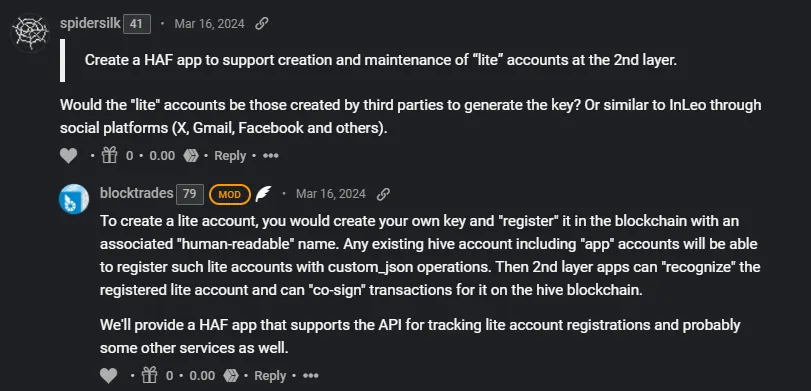Image resolution: width=811 pixels, height=391 pixels.
Task: Click the feather author icon beside MOD badge
Action: point(263,194)
